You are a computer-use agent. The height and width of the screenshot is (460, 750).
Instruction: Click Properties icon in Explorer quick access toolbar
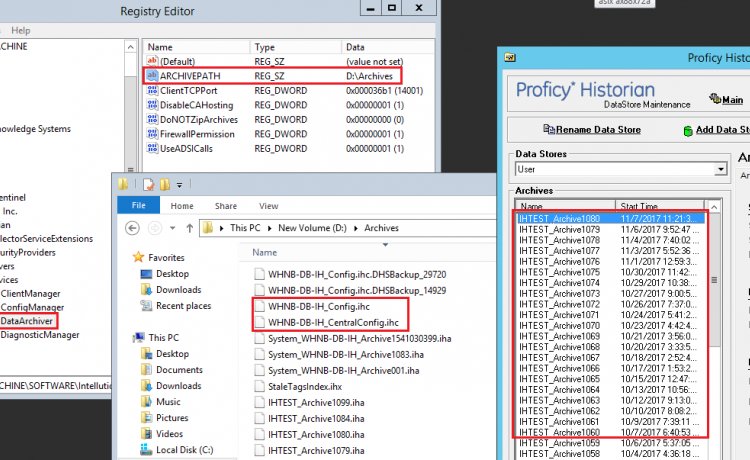click(148, 184)
